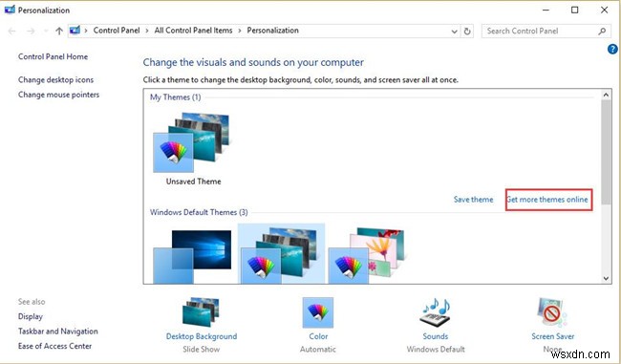Click the theme list scroll up arrow

(606, 95)
